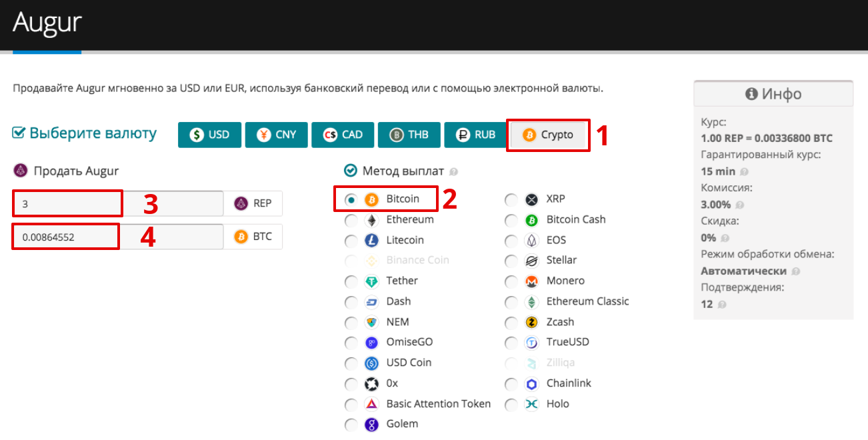Select the Zcash radio button
This screenshot has height=440, width=868.
point(511,323)
